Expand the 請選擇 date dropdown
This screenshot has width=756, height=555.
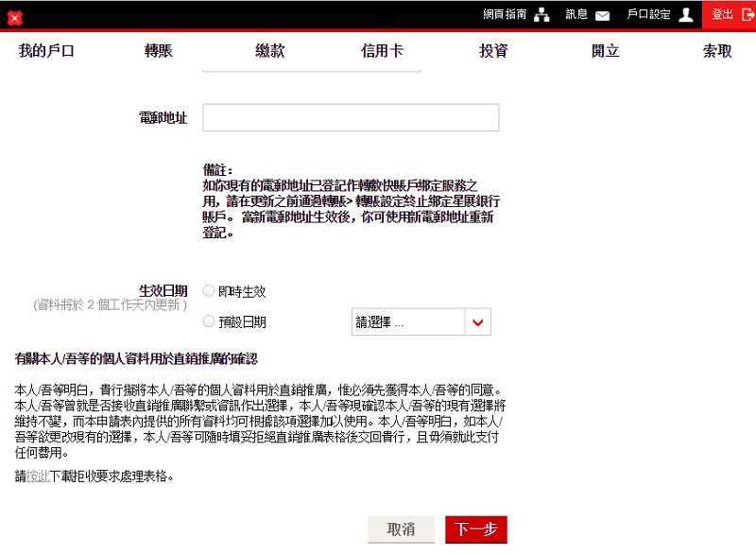(408, 322)
